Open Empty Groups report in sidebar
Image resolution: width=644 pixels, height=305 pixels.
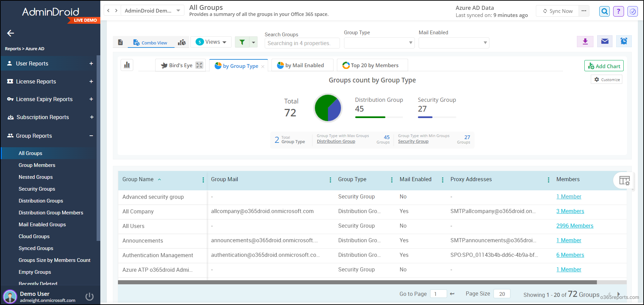35,272
